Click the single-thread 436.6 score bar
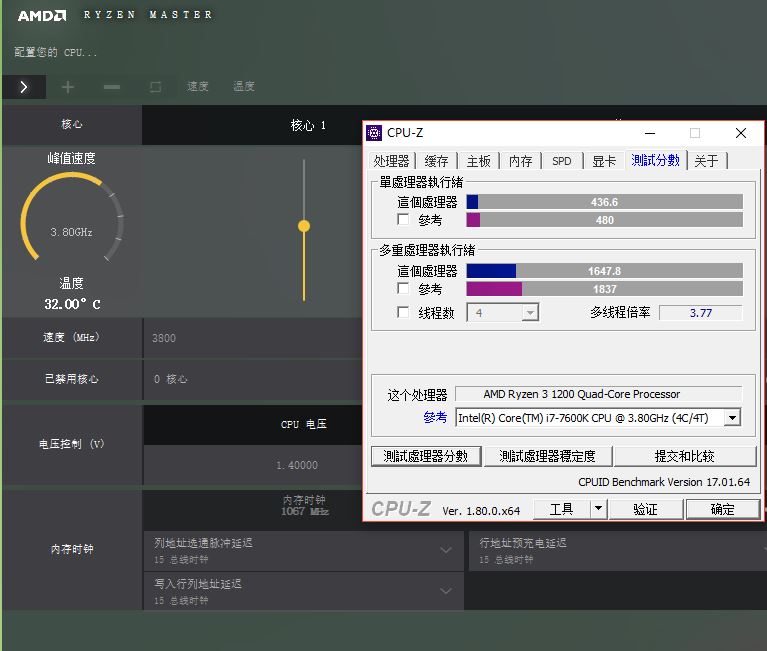 tap(605, 202)
